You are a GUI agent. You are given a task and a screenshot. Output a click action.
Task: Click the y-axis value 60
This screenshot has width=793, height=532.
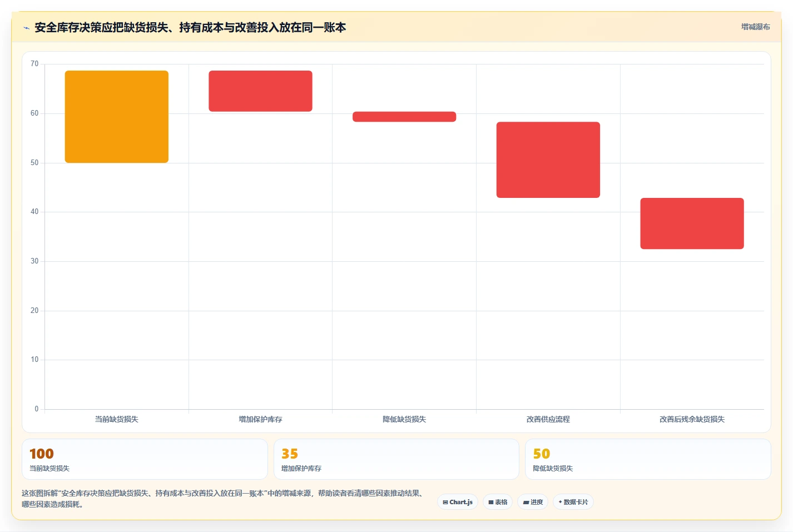click(34, 113)
